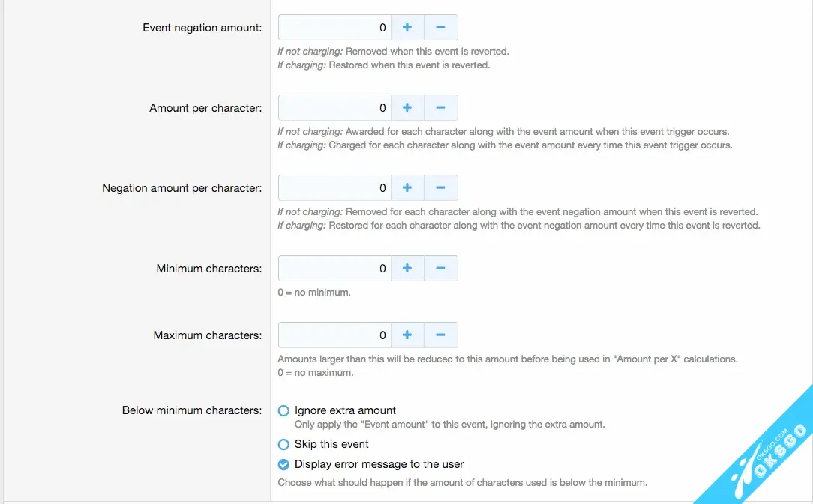
Task: Select the Ignore extra amount option
Action: pos(283,411)
